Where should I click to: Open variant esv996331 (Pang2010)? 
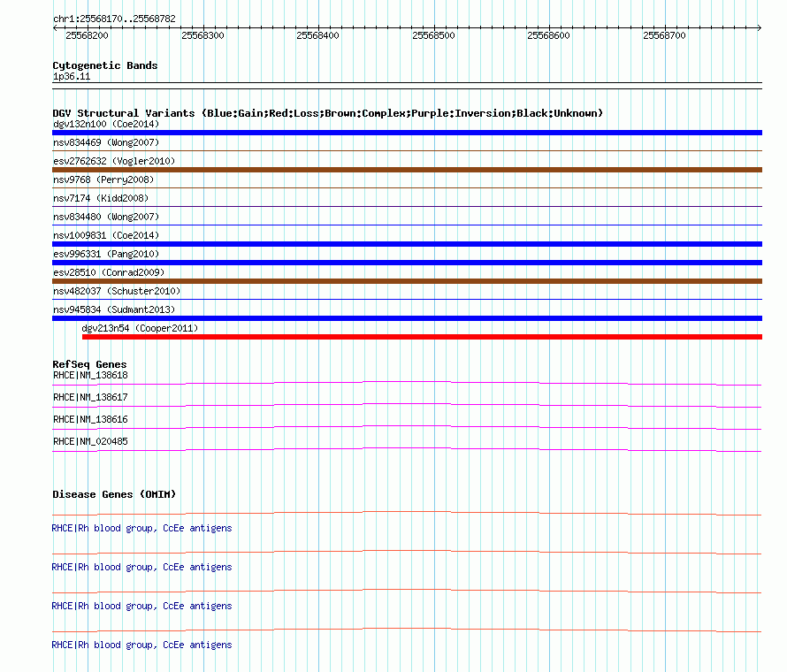pos(106,254)
